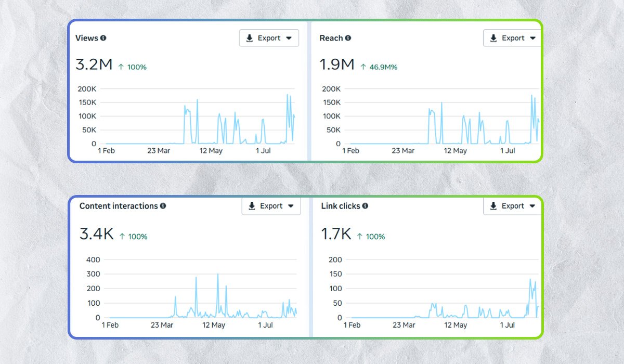Click download icon in Reach Export button
The width and height of the screenshot is (624, 364).
(x=493, y=38)
